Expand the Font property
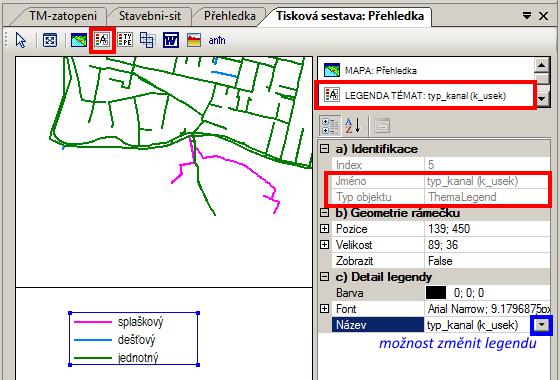The image size is (560, 380). coord(324,309)
